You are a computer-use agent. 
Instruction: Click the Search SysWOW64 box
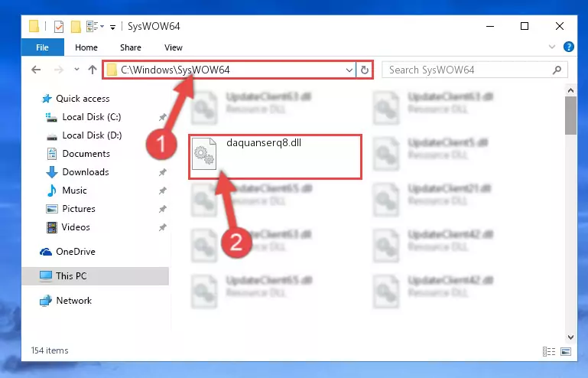coord(474,70)
